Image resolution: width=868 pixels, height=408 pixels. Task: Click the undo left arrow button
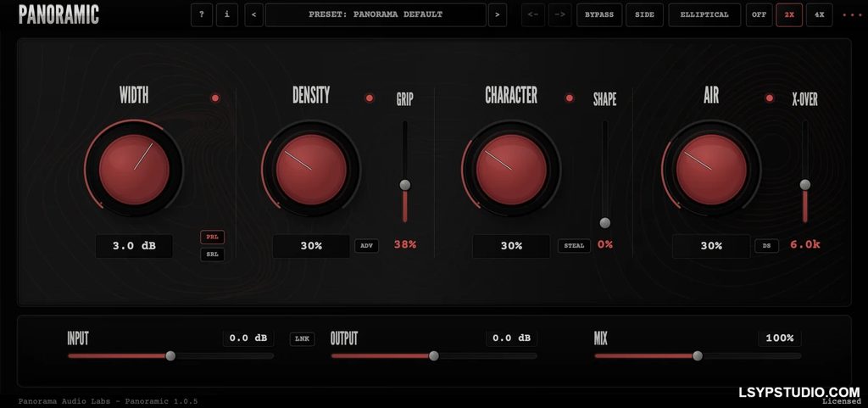(532, 15)
